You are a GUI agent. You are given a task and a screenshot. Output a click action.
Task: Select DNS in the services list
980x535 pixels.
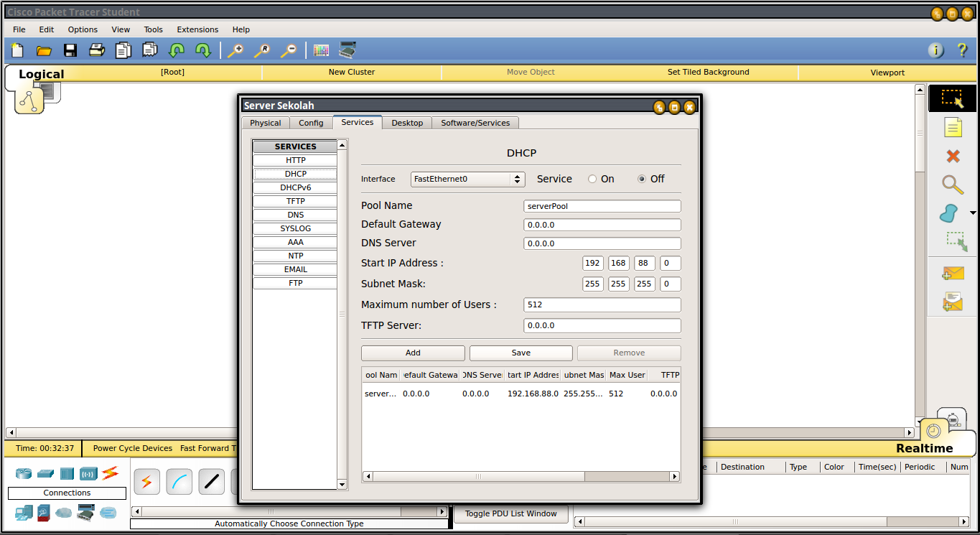pos(295,215)
